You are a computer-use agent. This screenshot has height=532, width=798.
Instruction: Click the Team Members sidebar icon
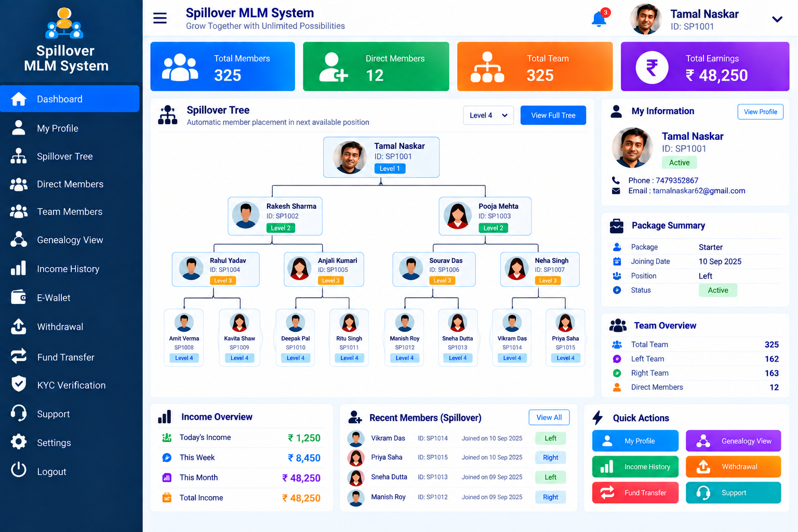(x=19, y=211)
